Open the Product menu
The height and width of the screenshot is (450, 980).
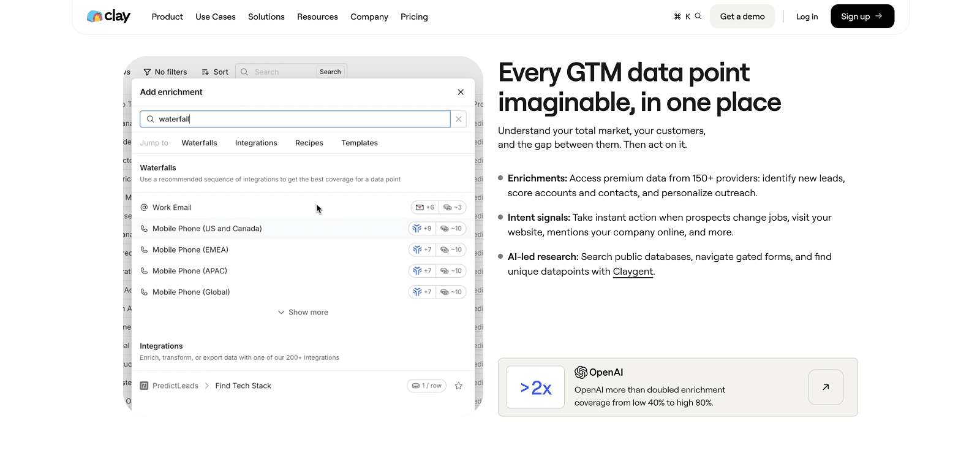click(167, 17)
